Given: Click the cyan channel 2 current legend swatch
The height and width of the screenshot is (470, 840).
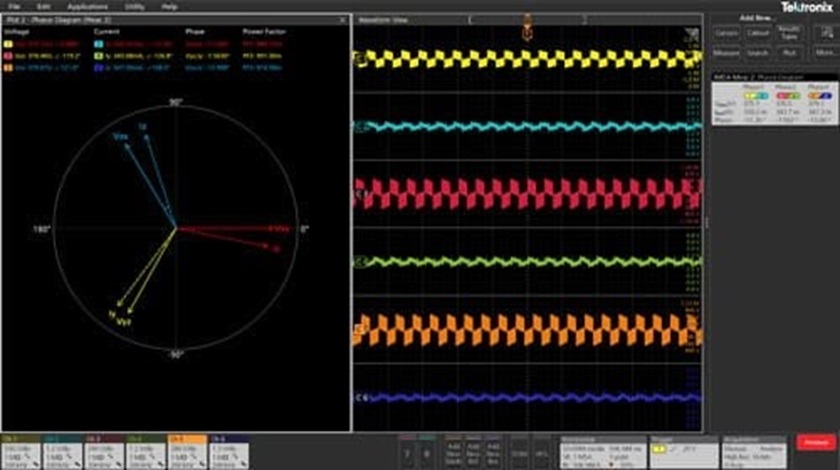Looking at the screenshot, I should pos(99,44).
